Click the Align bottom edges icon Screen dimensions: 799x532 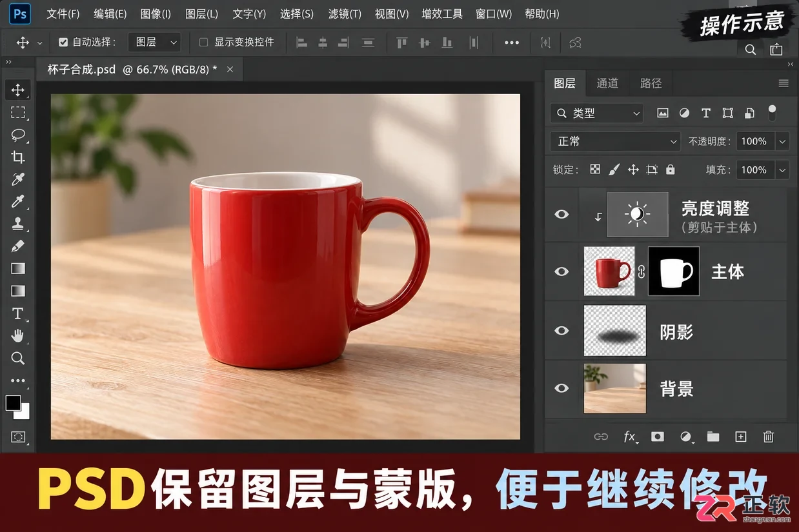click(447, 43)
